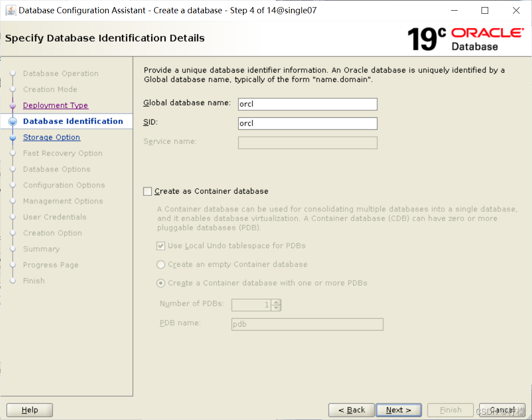This screenshot has height=420, width=532.
Task: Click the Storage Option step circle in the sidebar
Action: coord(14,137)
